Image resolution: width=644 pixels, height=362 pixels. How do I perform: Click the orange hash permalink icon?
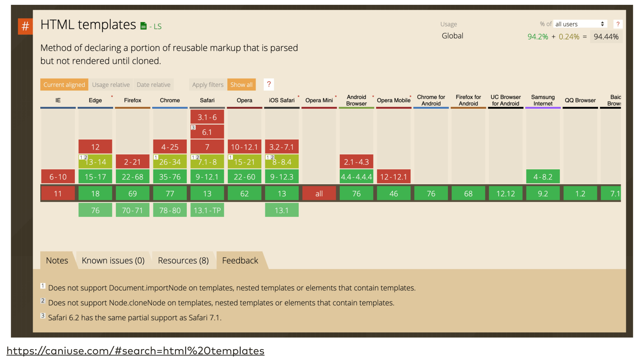point(25,26)
